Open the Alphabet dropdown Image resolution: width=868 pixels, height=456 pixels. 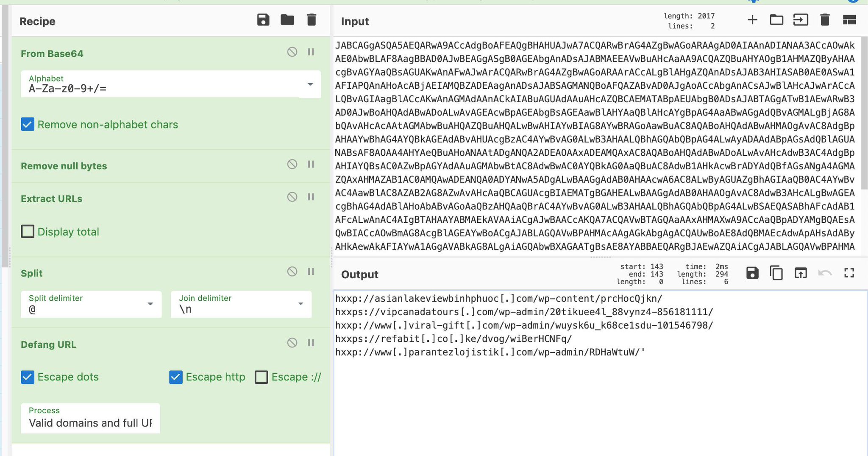310,84
